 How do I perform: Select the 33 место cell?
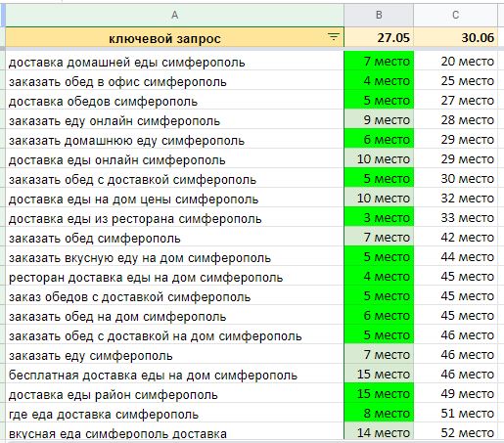pos(455,217)
